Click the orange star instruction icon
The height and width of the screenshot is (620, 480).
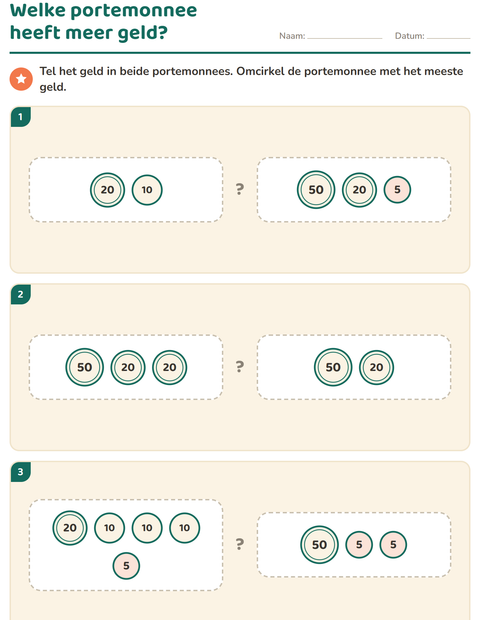click(x=21, y=79)
